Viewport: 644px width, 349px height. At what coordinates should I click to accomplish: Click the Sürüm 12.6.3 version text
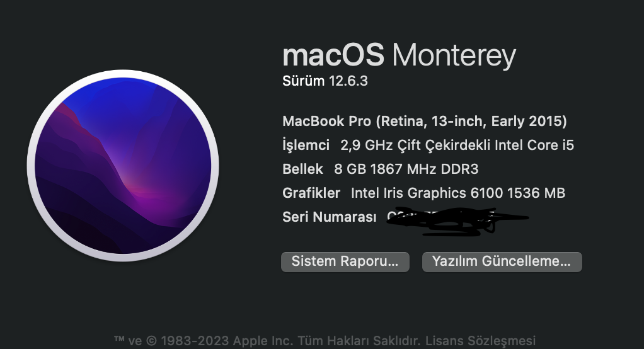pyautogui.click(x=330, y=81)
